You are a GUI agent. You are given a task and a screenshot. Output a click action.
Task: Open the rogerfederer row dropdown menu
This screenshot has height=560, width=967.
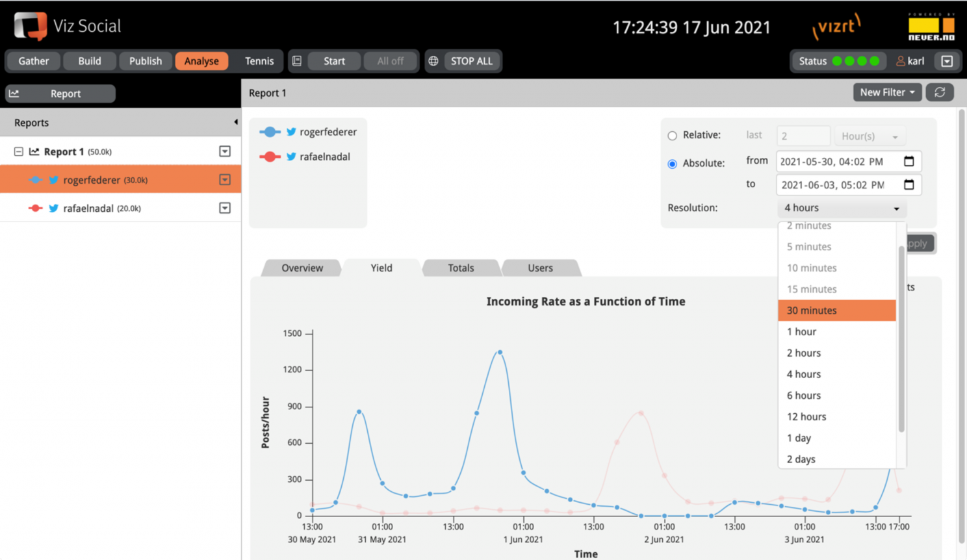225,180
